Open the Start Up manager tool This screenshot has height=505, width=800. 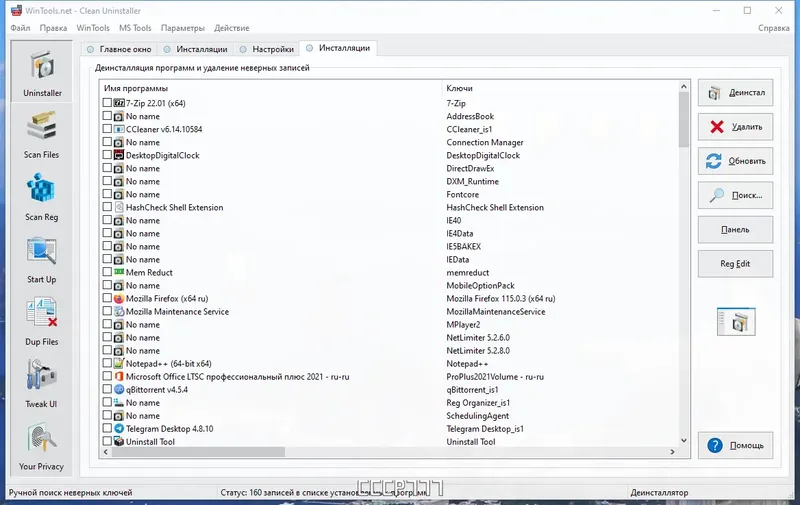pyautogui.click(x=42, y=260)
